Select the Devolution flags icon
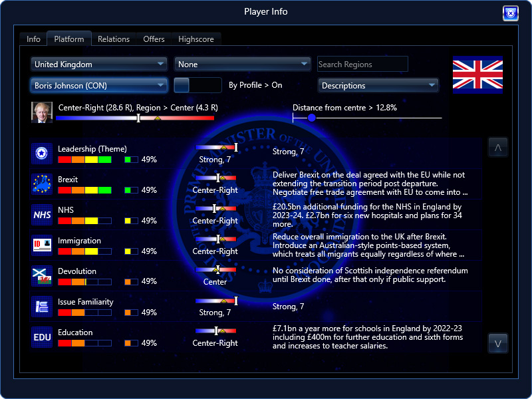Screen dimensions: 532x399 pos(41,277)
